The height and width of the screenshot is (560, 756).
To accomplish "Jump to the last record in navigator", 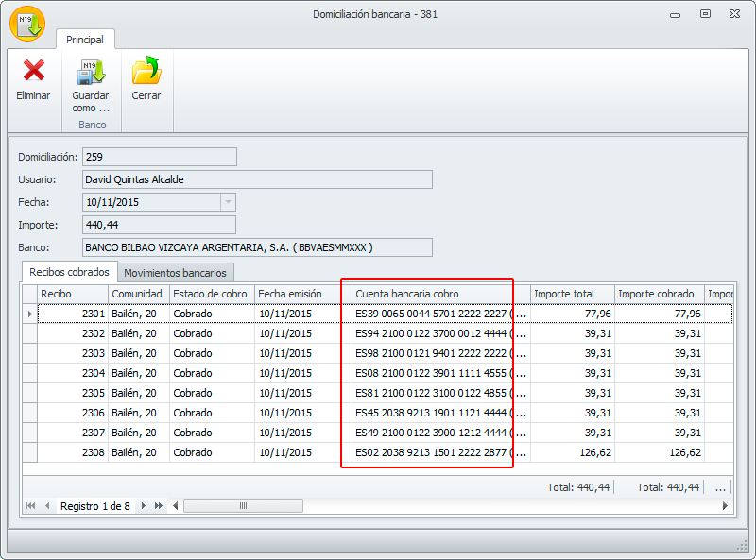I will coord(159,506).
